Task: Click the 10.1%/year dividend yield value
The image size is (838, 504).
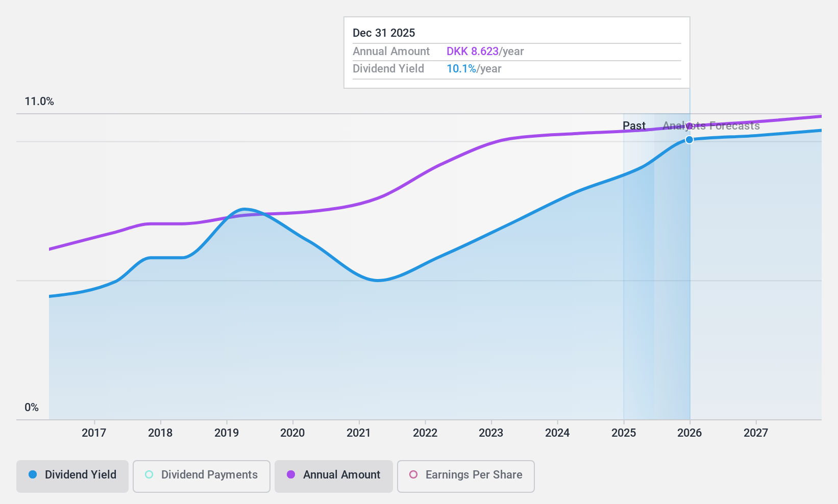Action: tap(474, 69)
